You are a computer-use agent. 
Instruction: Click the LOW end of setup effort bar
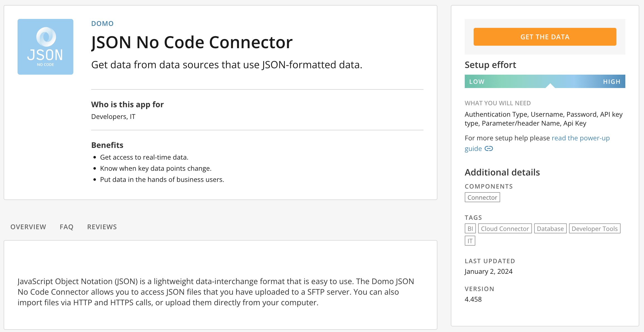pos(477,82)
